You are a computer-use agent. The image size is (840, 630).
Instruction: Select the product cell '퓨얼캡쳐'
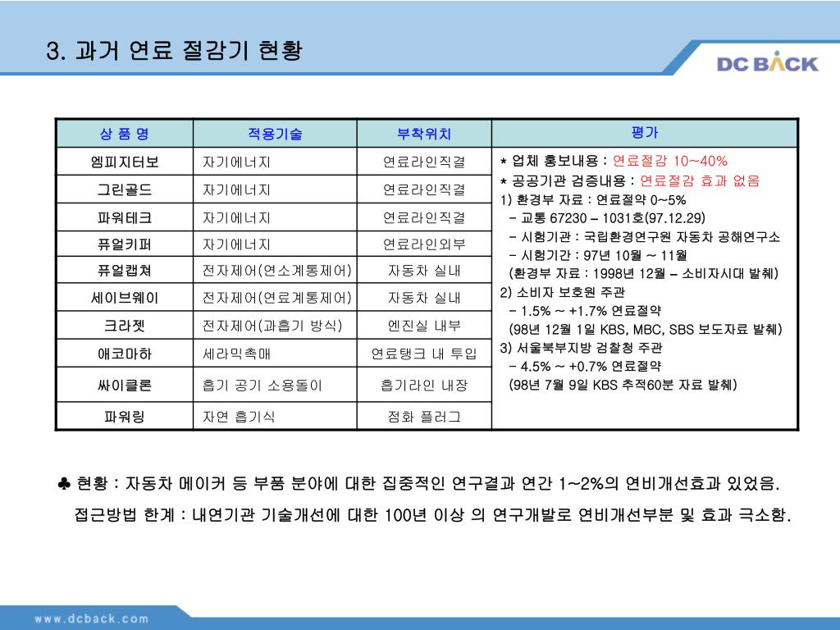click(x=125, y=270)
